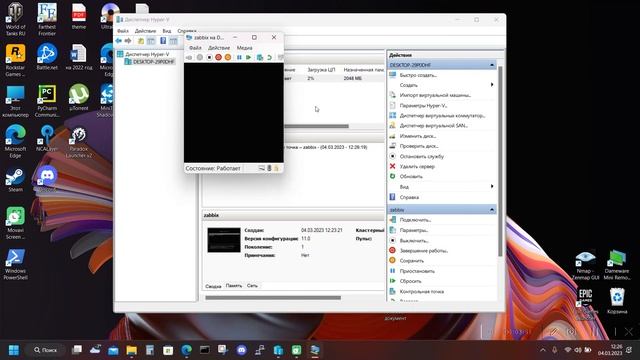Collapse the zabbix actions section
The width and height of the screenshot is (640, 360).
[492, 209]
